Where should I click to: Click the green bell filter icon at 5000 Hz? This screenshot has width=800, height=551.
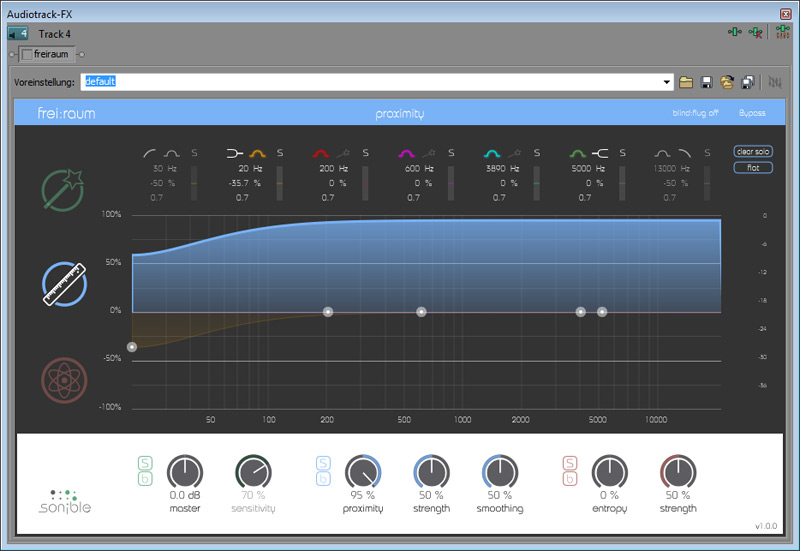pos(577,153)
